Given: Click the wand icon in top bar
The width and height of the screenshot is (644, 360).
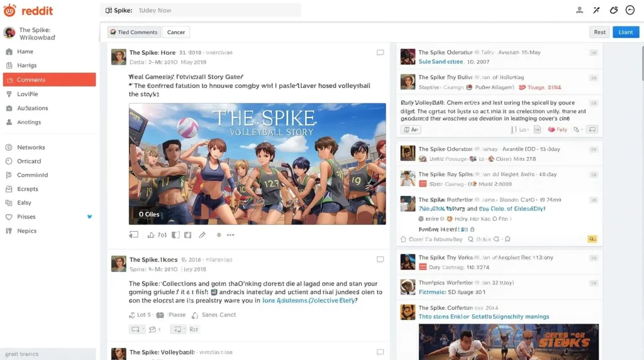Looking at the screenshot, I should 596,10.
